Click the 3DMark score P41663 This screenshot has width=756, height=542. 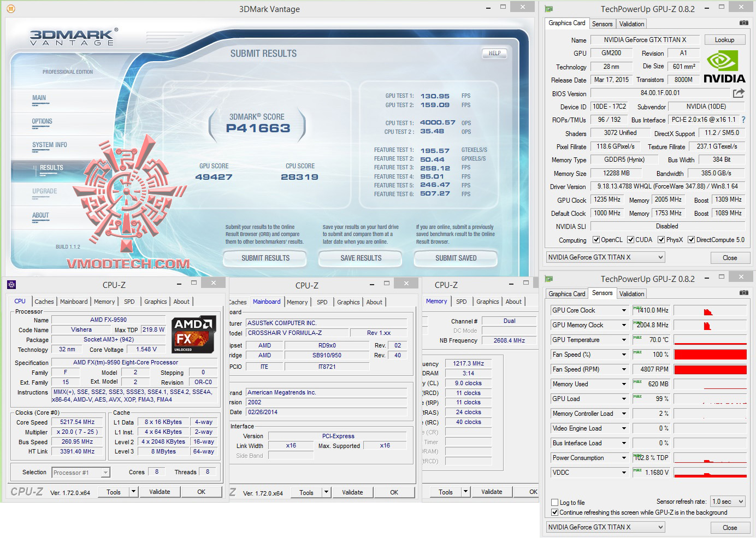coord(258,128)
